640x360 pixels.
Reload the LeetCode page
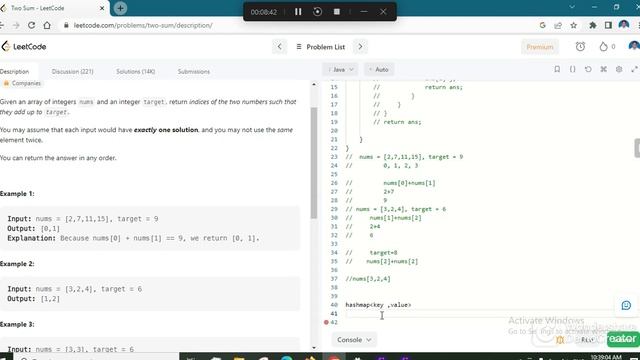(x=31, y=25)
